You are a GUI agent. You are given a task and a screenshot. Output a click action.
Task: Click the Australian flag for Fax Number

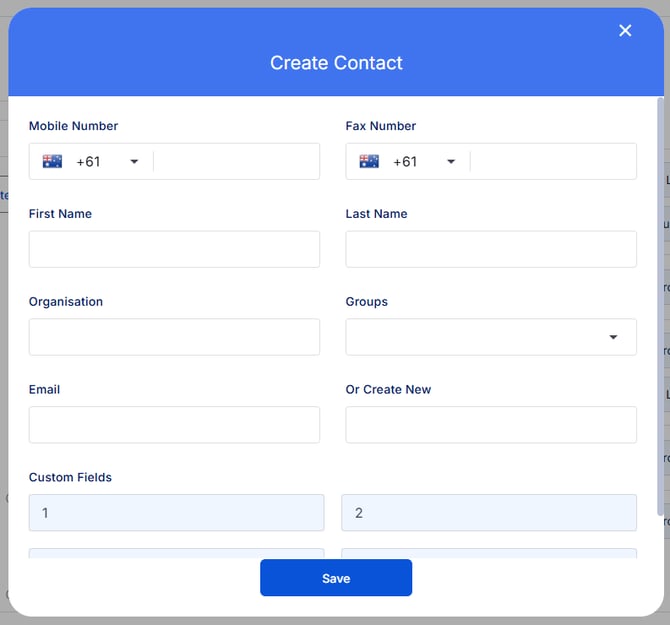tap(369, 161)
